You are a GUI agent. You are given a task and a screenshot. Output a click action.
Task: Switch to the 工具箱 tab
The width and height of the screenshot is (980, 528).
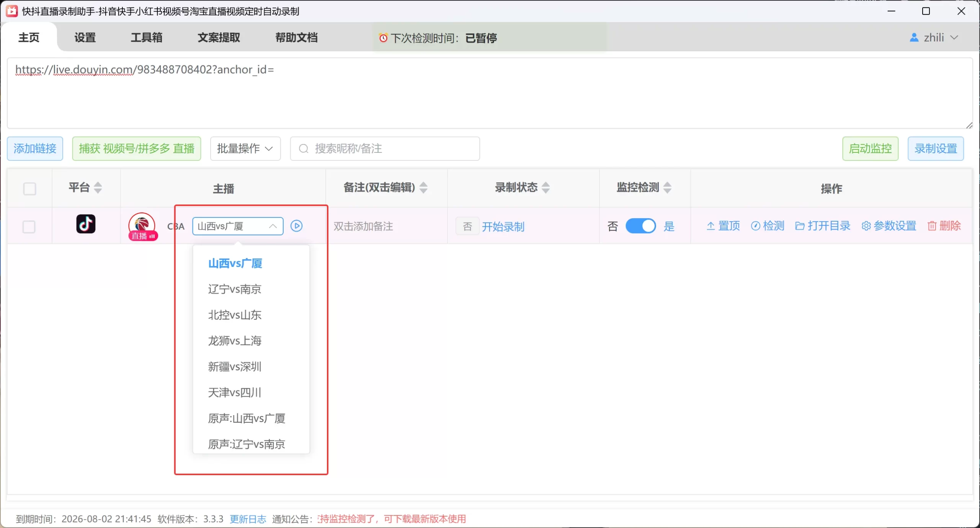pos(147,38)
